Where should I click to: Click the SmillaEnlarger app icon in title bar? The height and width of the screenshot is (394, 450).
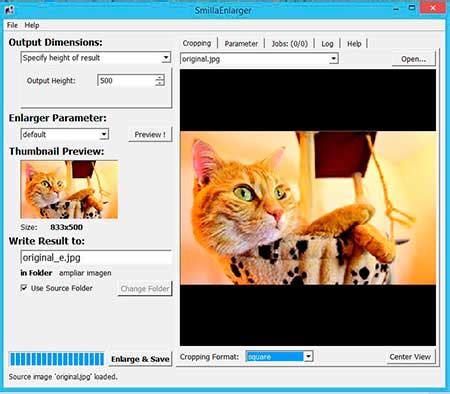pos(9,9)
